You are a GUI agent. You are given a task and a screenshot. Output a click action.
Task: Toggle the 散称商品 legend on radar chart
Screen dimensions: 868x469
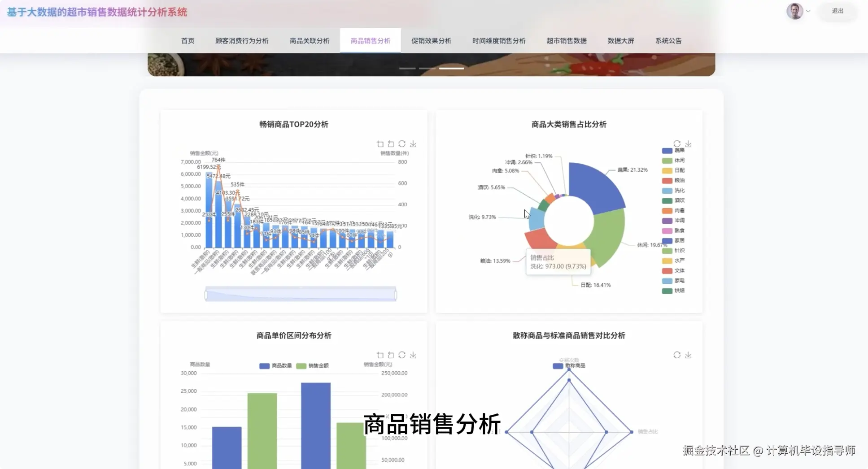coord(569,365)
